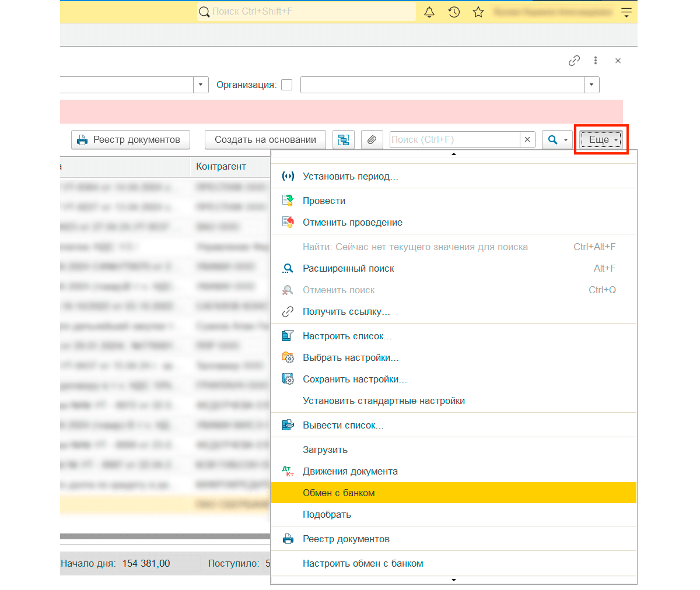The image size is (700, 590).
Task: Open favorites star icon
Action: pos(478,12)
